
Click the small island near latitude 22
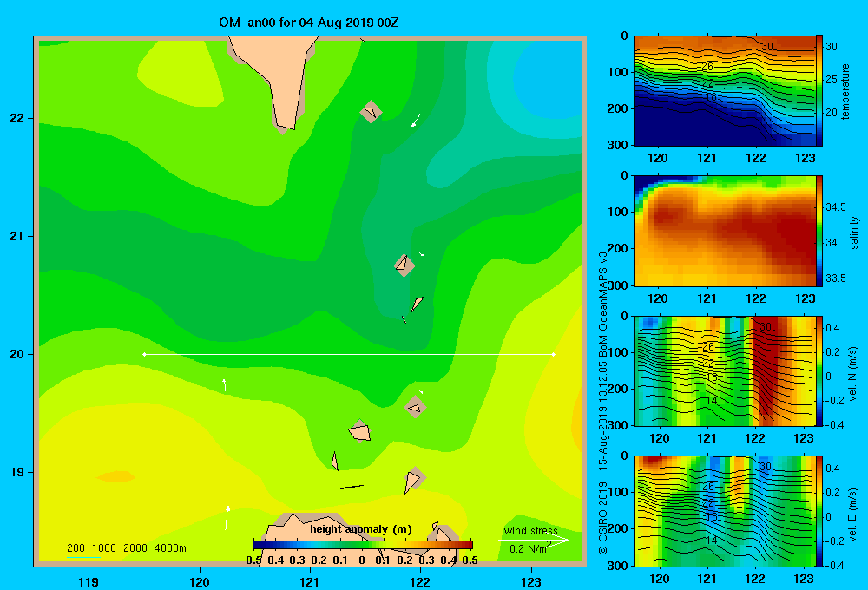click(371, 112)
